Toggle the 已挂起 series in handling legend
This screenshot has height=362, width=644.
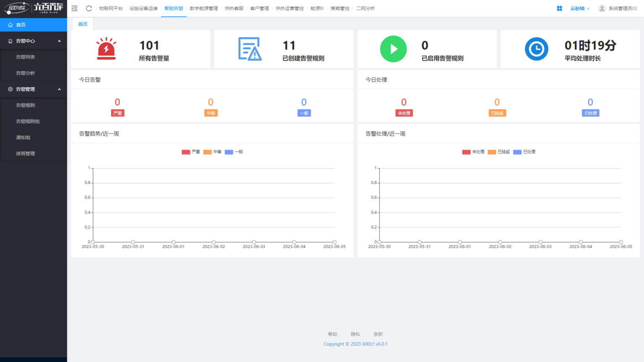point(499,152)
